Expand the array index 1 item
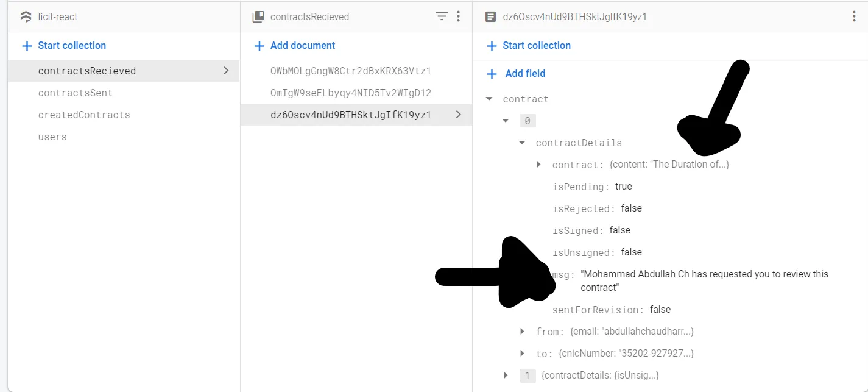The width and height of the screenshot is (868, 392). click(506, 376)
